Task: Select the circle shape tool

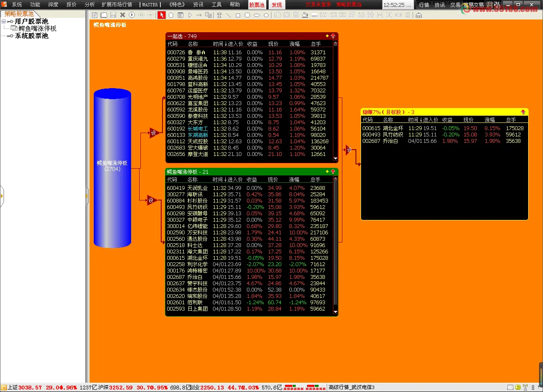Action: pos(266,15)
